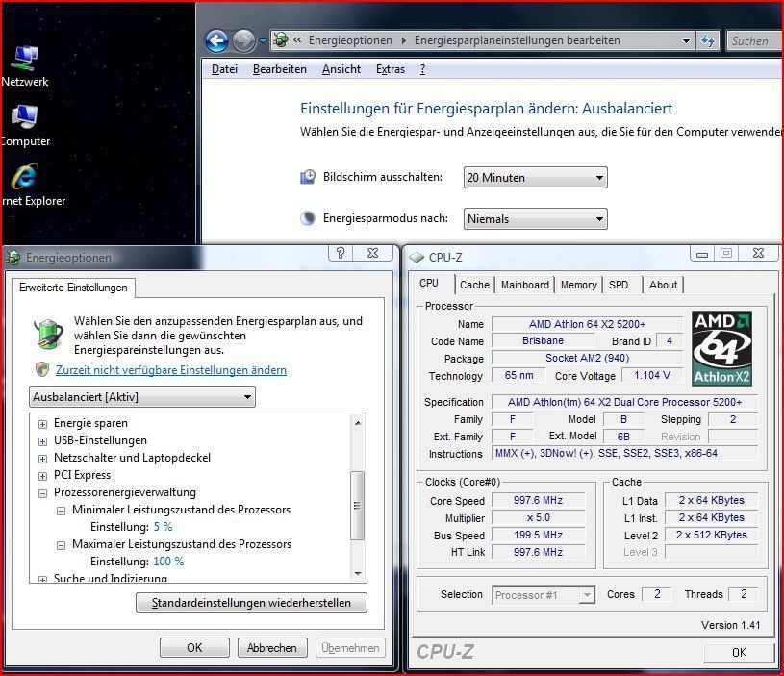The image size is (784, 676).
Task: Click the Übernehmen button
Action: point(350,648)
